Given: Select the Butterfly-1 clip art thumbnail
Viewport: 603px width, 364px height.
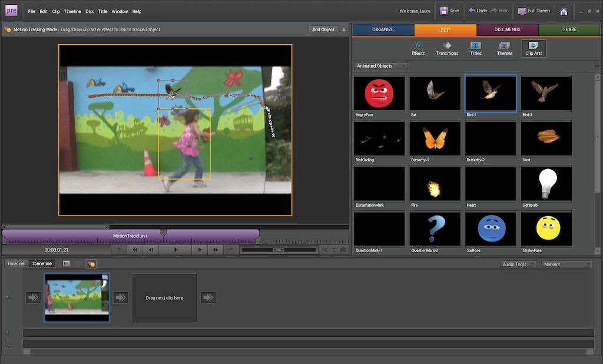Looking at the screenshot, I should (435, 139).
